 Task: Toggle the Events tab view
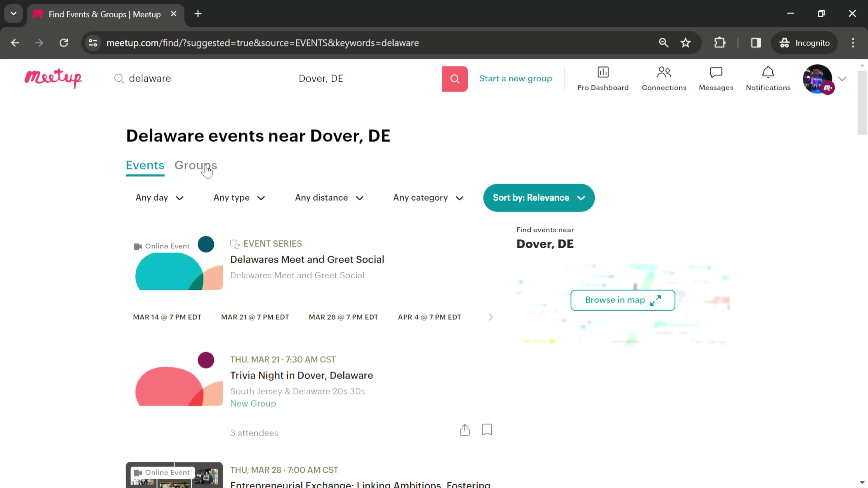[x=145, y=165]
